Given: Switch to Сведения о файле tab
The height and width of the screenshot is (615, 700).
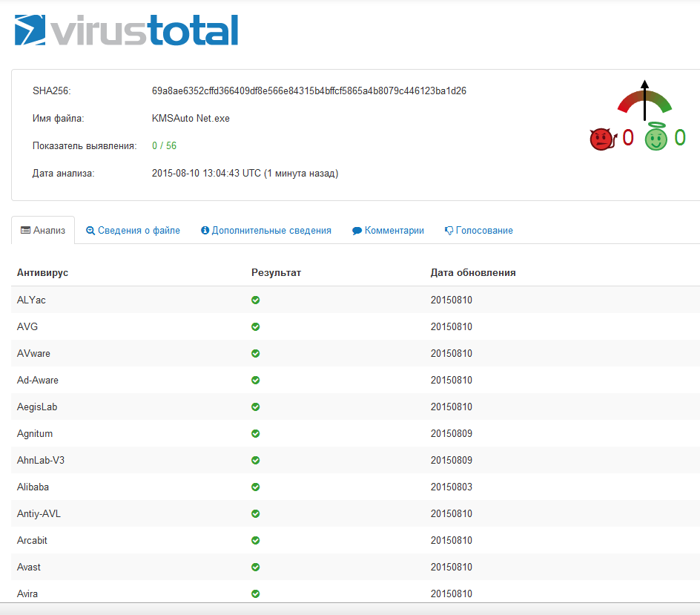Looking at the screenshot, I should pos(133,231).
